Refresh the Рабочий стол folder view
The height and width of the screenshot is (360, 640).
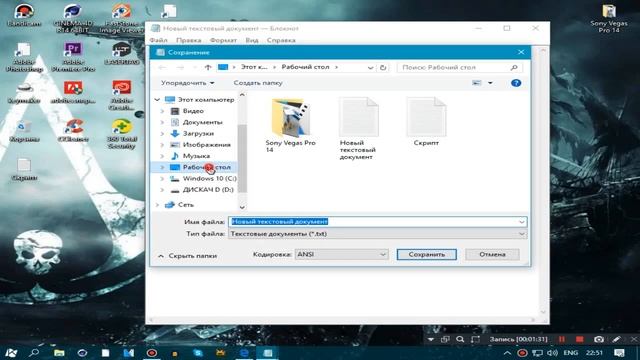[383, 67]
